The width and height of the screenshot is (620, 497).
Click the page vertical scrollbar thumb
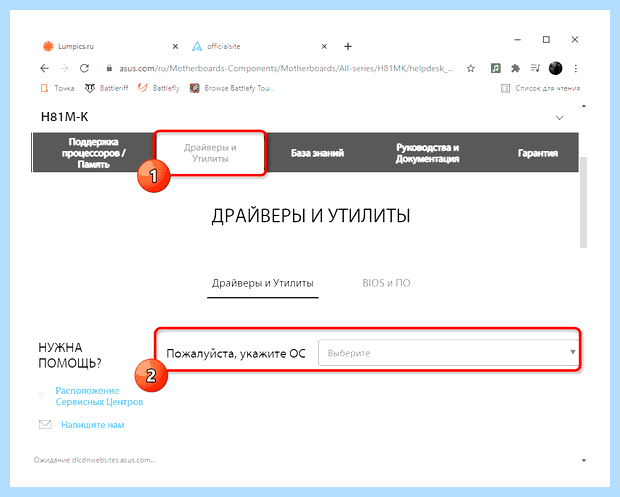pyautogui.click(x=583, y=202)
